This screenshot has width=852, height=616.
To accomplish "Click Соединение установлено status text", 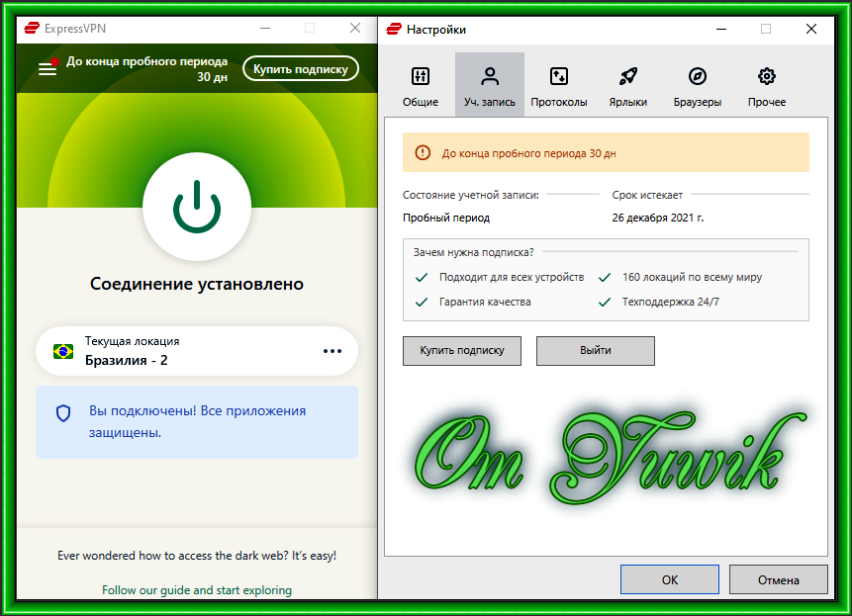I will tap(197, 284).
